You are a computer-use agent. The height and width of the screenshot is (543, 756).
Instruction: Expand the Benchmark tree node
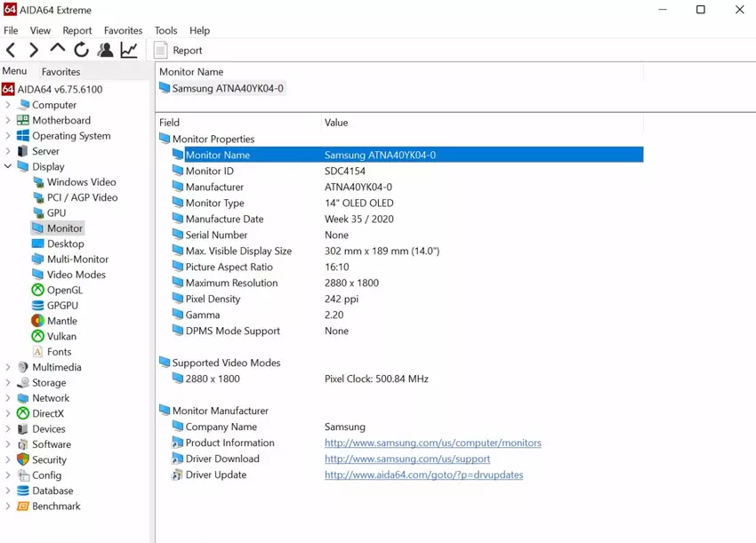(x=8, y=506)
